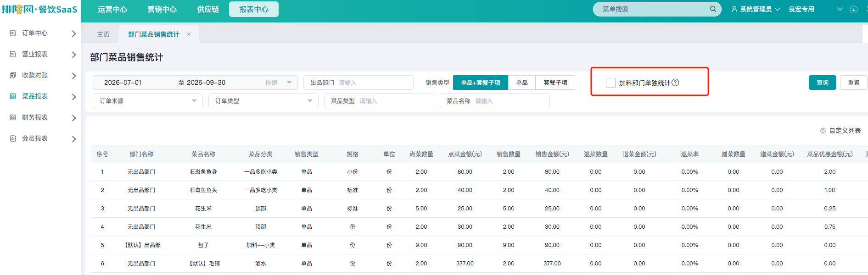This screenshot has width=868, height=275.
Task: Click the 退菜率 column header
Action: (x=690, y=154)
